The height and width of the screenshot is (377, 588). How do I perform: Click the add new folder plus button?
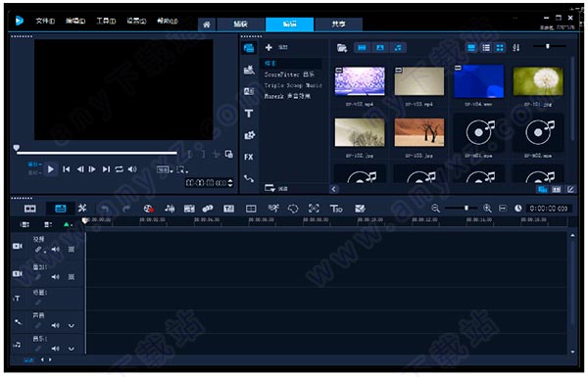(269, 48)
